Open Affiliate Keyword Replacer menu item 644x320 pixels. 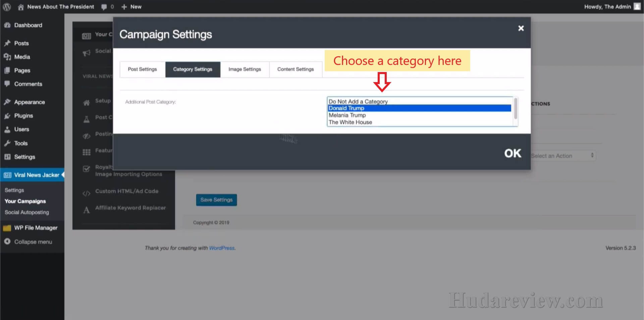(x=130, y=208)
